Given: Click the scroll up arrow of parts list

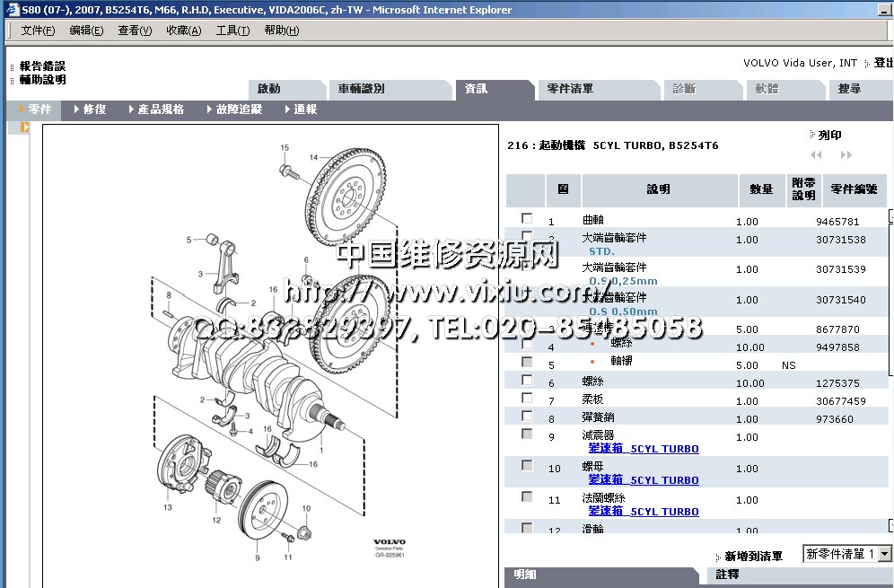Looking at the screenshot, I should click(890, 215).
